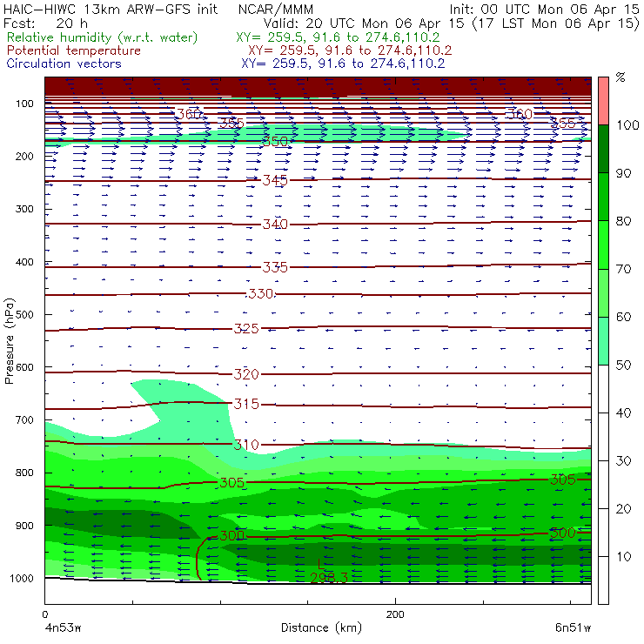
Task: Click the '335' potential temperature contour label
Action: point(275,267)
